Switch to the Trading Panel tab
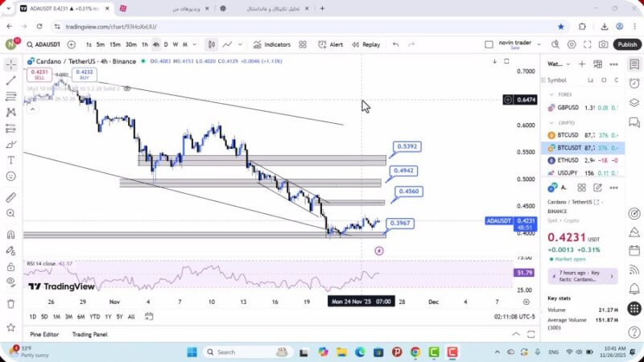Image resolution: width=644 pixels, height=362 pixels. (89, 335)
